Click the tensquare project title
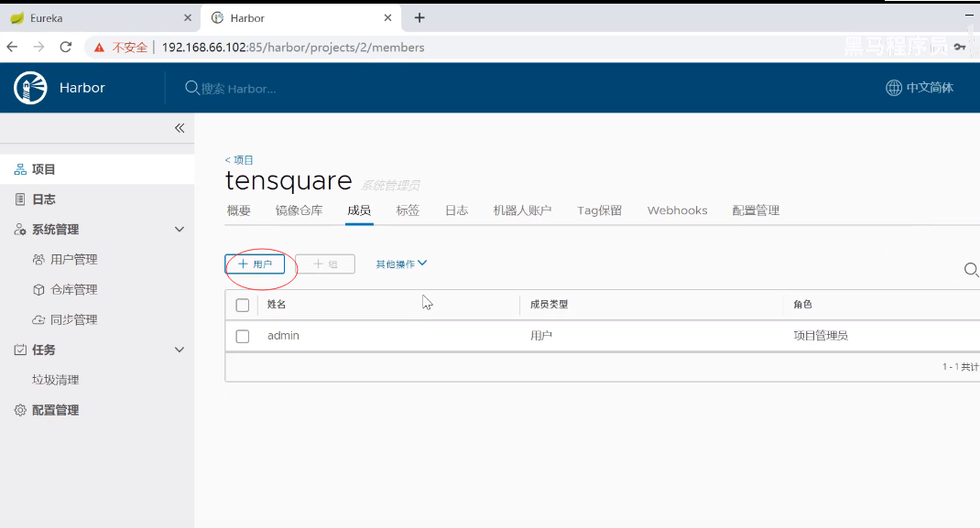Viewport: 980px width, 528px height. click(289, 181)
